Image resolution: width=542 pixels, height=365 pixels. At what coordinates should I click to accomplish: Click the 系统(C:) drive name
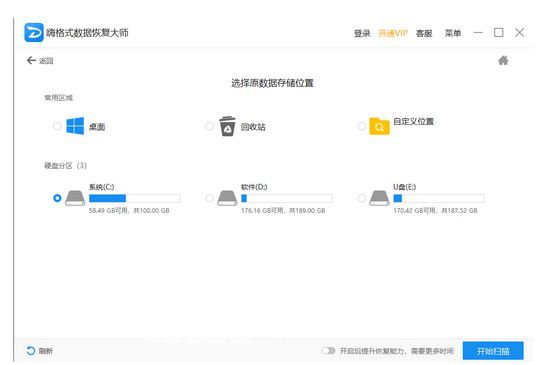pyautogui.click(x=101, y=187)
